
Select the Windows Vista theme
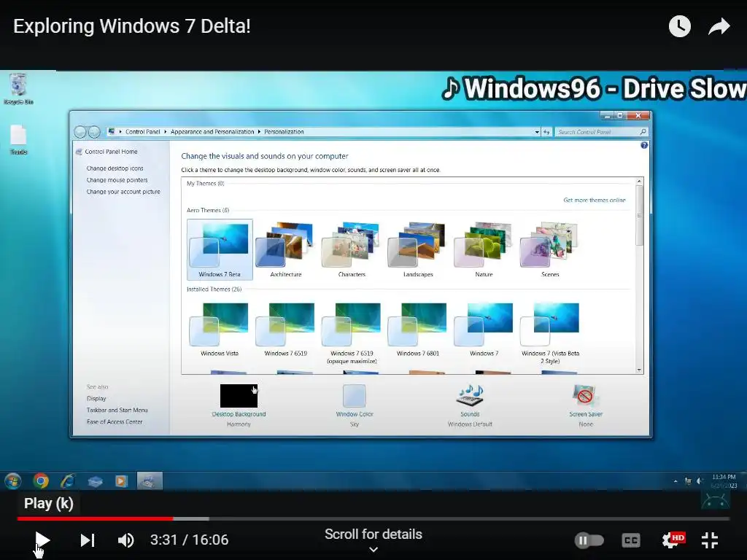[220, 330]
